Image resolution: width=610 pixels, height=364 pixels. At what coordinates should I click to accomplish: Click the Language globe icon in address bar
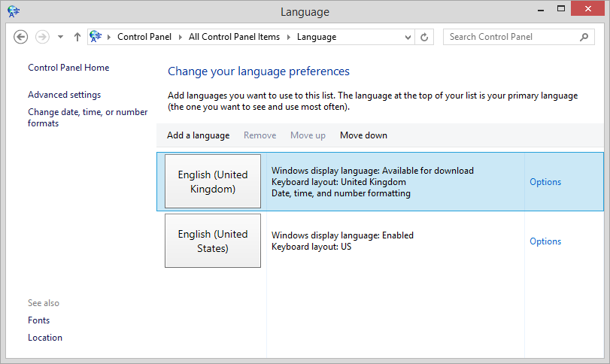(96, 37)
